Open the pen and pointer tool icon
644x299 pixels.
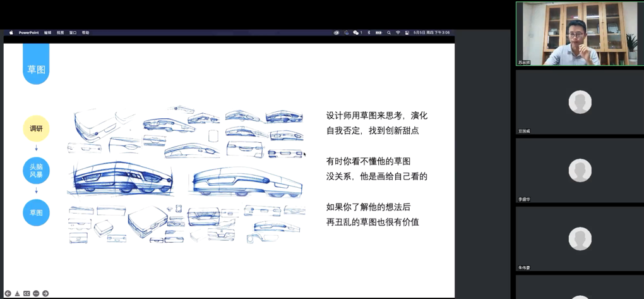17,293
